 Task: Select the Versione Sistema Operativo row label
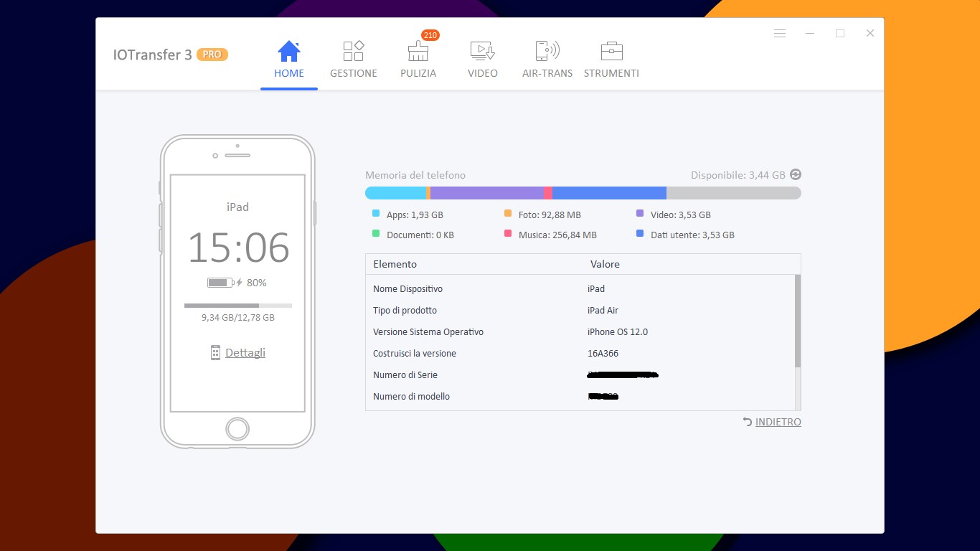tap(428, 332)
